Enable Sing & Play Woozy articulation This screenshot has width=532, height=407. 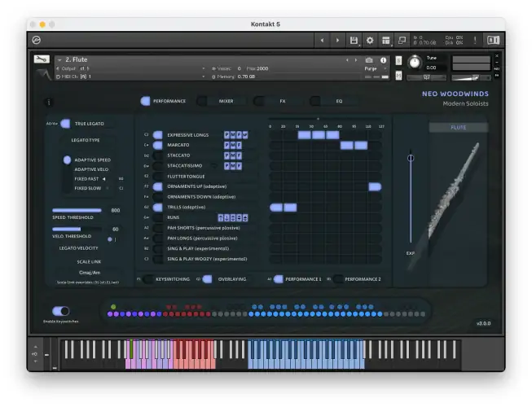click(x=157, y=259)
